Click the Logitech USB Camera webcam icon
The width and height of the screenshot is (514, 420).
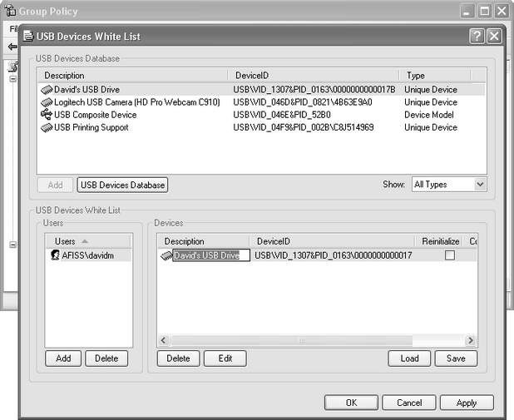(x=47, y=101)
